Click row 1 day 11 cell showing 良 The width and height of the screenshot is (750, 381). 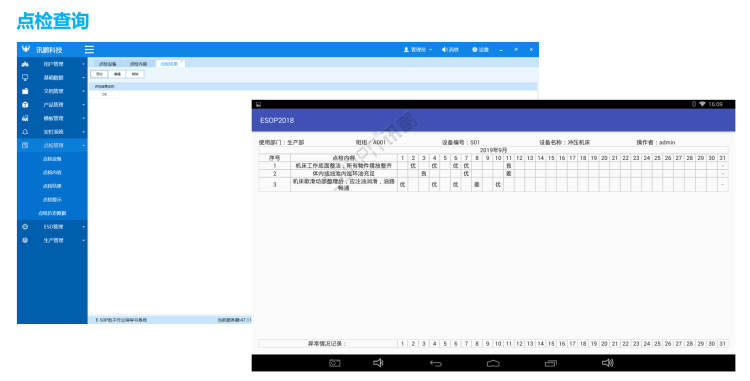508,166
